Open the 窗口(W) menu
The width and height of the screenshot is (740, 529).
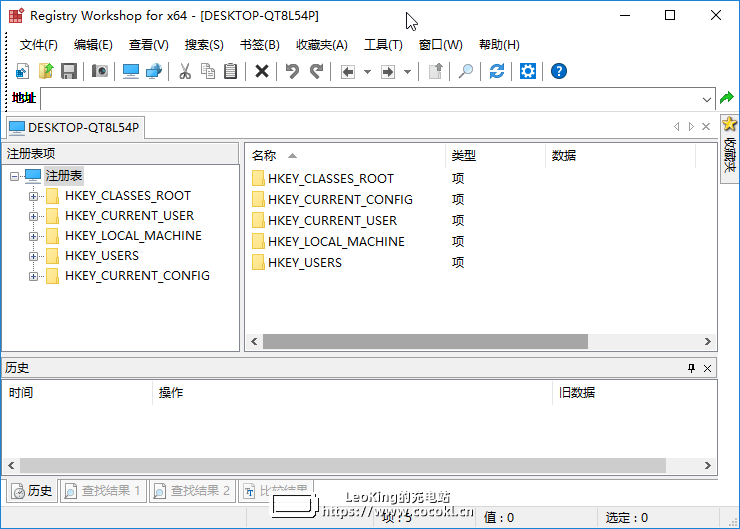(441, 45)
